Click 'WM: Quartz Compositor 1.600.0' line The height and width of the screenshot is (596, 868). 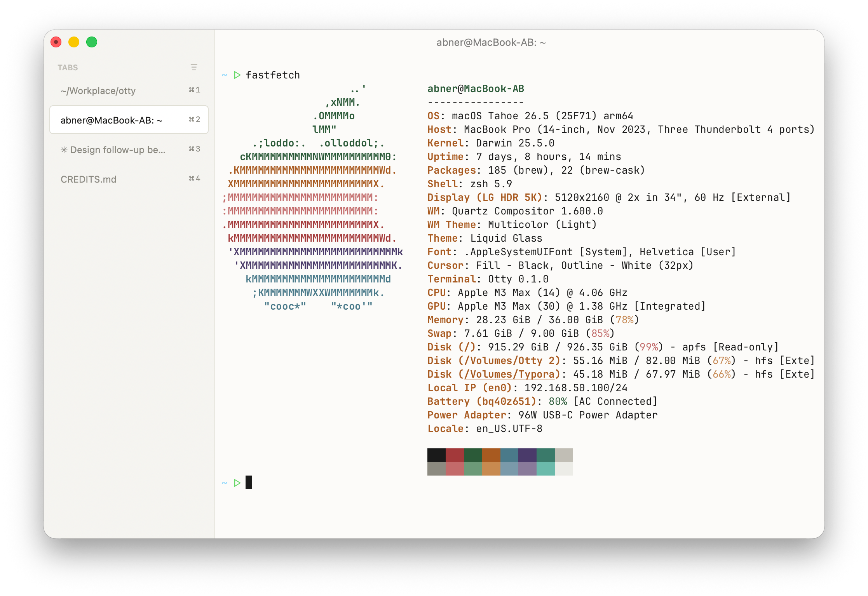tap(515, 211)
